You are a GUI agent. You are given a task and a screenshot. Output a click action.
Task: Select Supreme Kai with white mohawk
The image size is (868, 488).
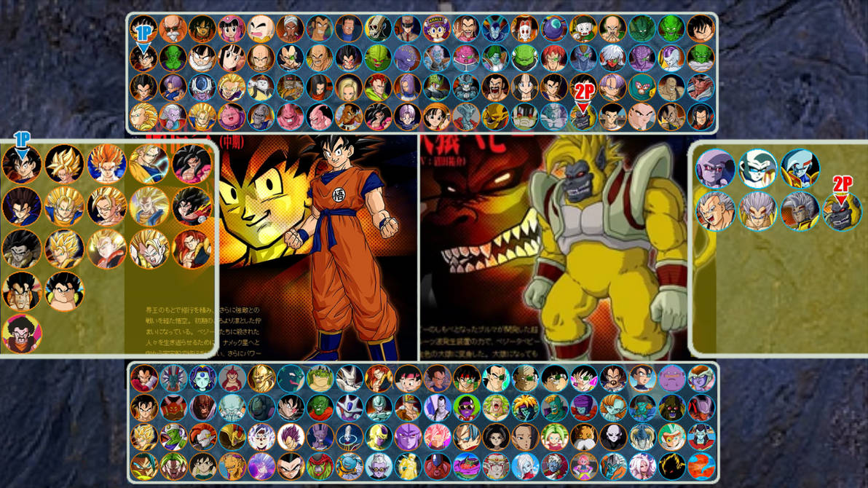[173, 117]
